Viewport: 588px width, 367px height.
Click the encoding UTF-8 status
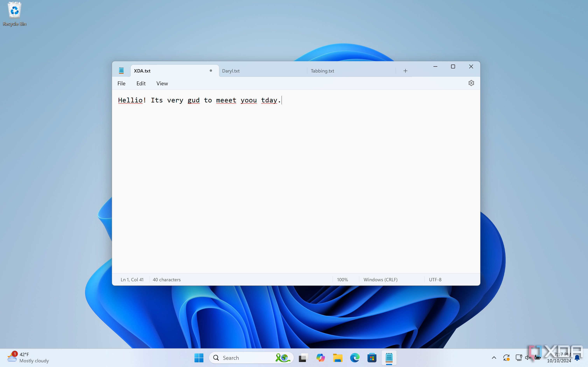pyautogui.click(x=435, y=280)
